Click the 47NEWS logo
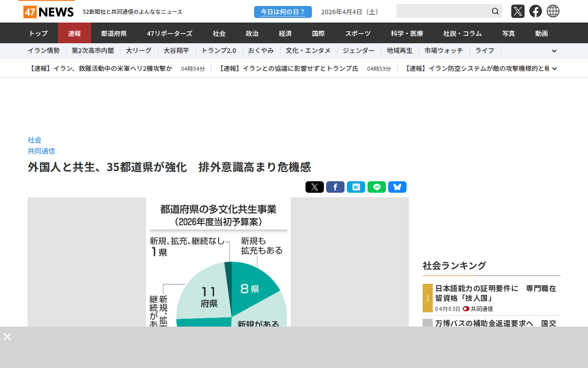This screenshot has height=368, width=588. pos(48,11)
